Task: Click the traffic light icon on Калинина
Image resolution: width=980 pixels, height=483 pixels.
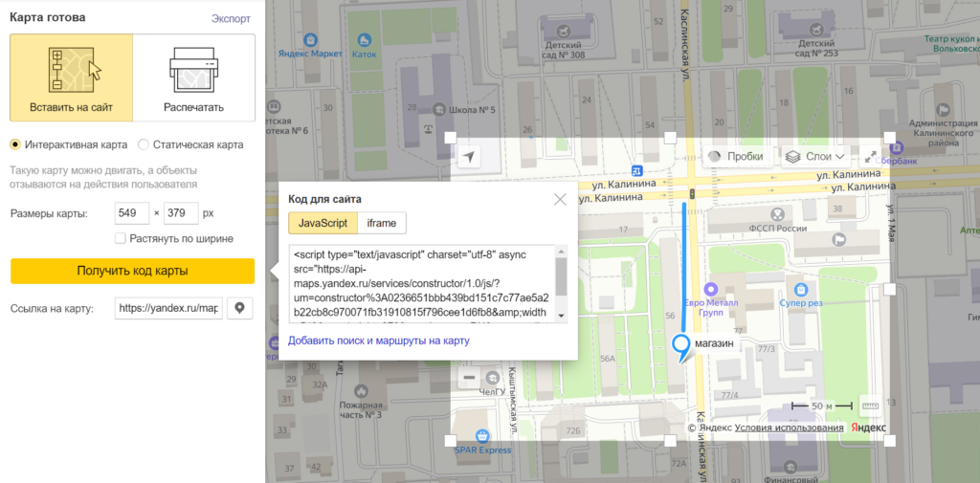Action: pos(691,194)
